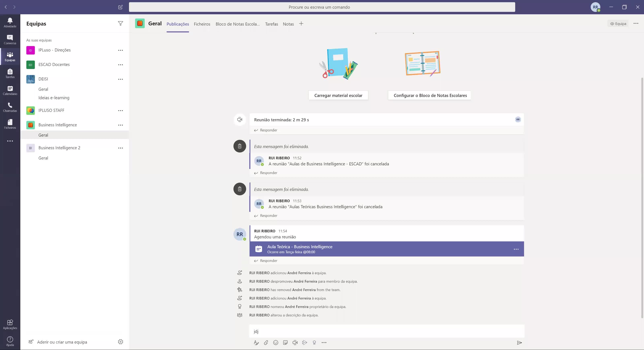644x350 pixels.
Task: Collapse the DEISI team
Action: [x=43, y=79]
